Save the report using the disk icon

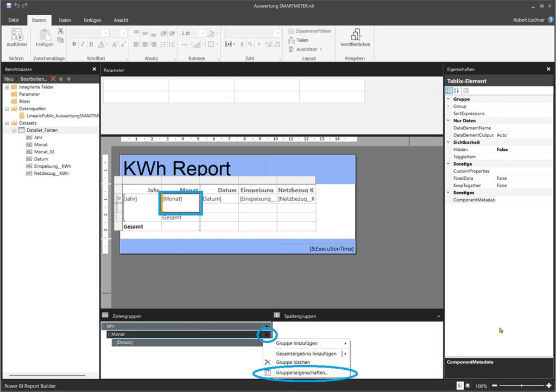coord(8,5)
